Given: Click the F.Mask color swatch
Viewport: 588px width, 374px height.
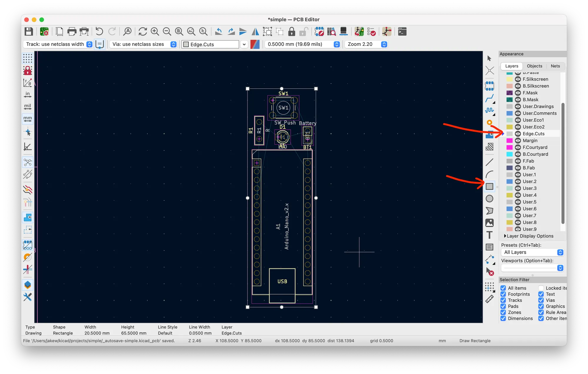Looking at the screenshot, I should click(510, 93).
